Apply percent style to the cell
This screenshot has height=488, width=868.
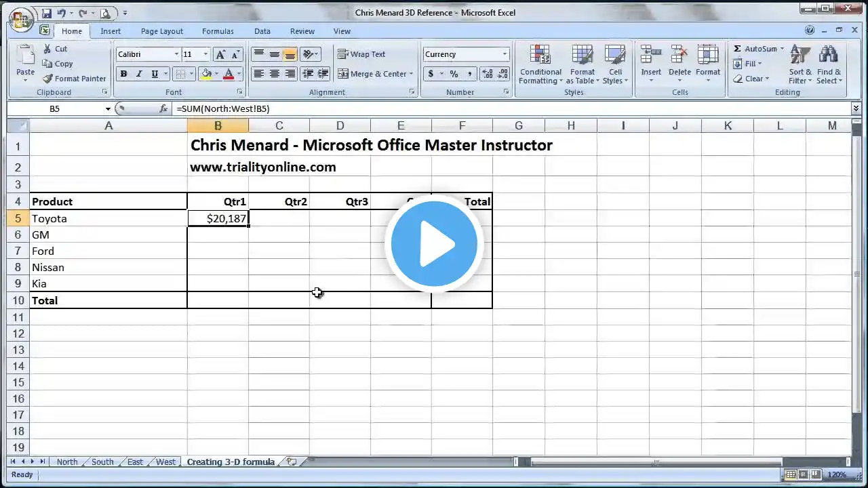(454, 74)
